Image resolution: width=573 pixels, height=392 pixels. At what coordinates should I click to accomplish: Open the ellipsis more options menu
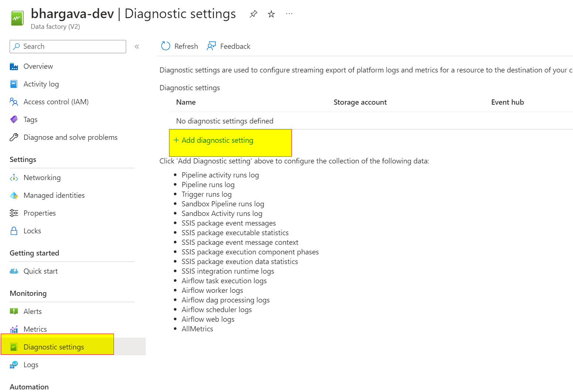(x=289, y=14)
